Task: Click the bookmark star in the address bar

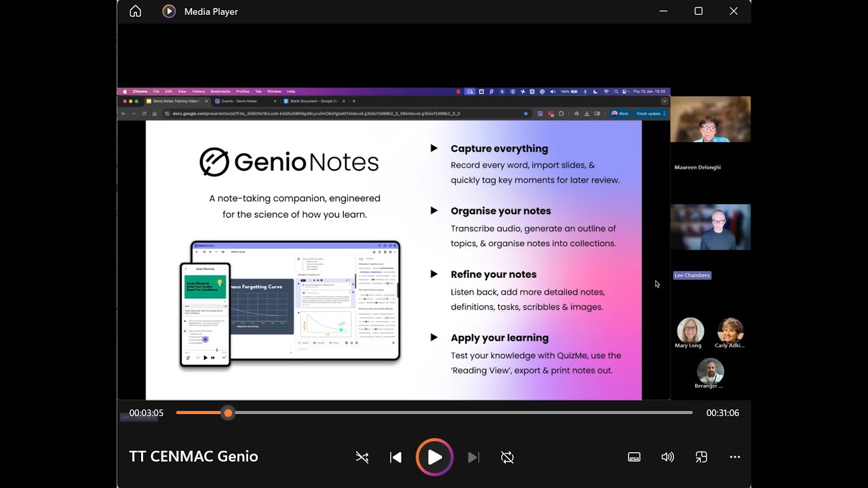Action: pos(526,114)
